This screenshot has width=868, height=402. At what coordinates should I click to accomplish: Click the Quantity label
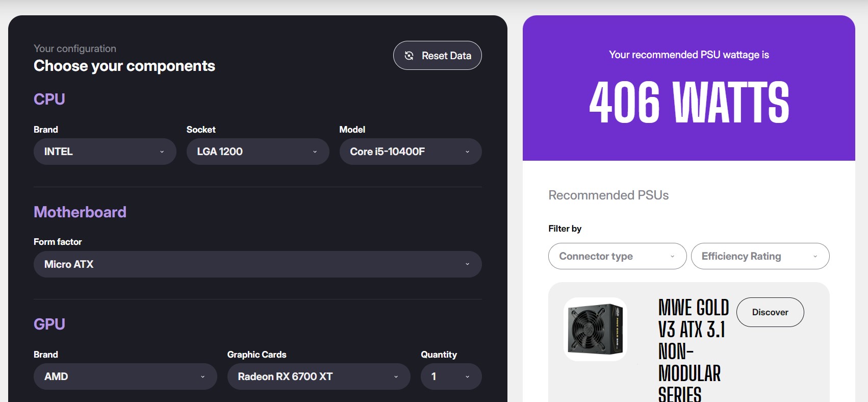[x=439, y=355]
